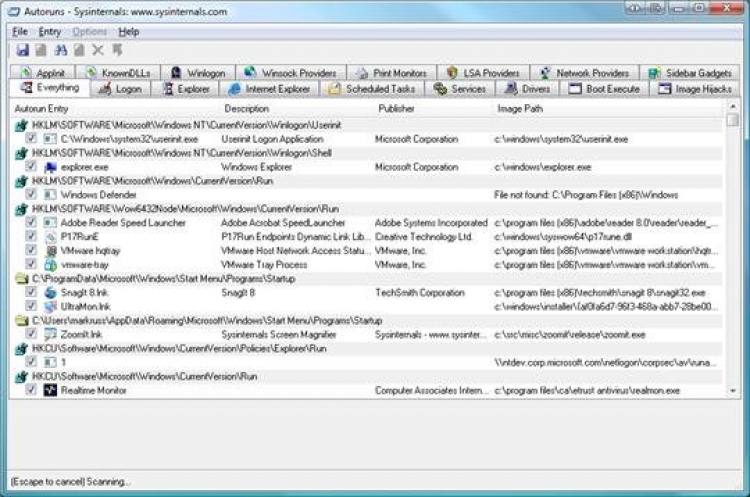Click 'VMware Tray Process' description

[265, 265]
